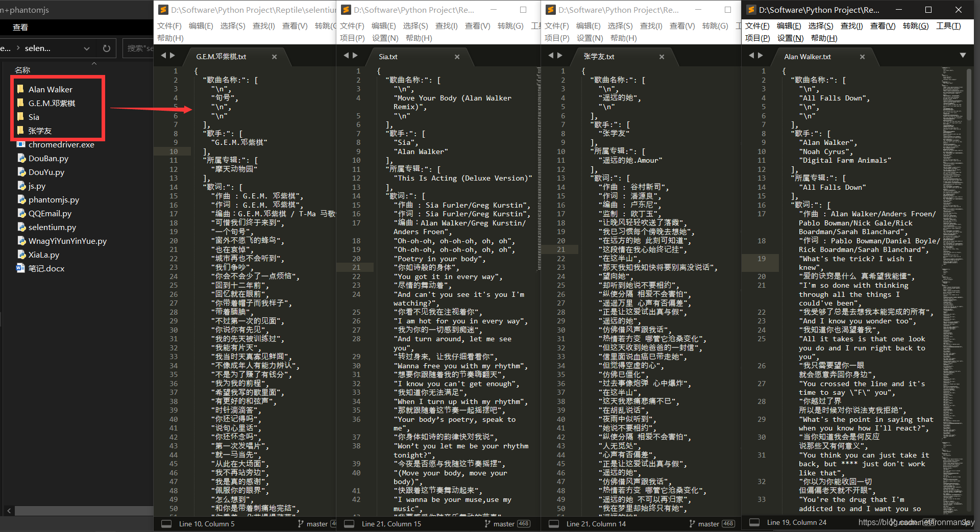Click the previous-tab arrow in Alan Walker.txt window

(752, 56)
